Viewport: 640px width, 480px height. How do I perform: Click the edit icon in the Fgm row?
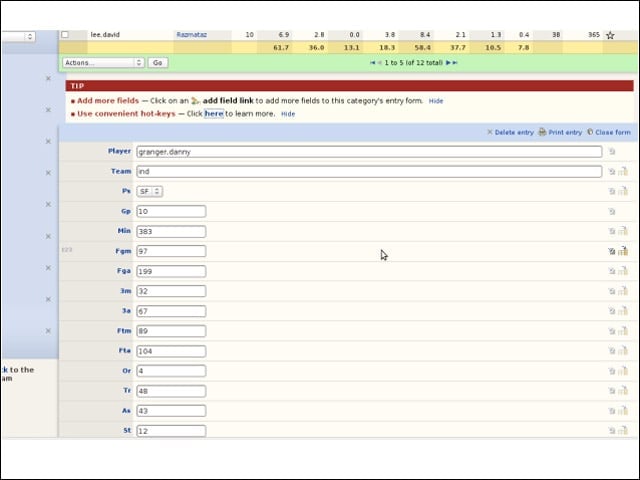point(612,251)
